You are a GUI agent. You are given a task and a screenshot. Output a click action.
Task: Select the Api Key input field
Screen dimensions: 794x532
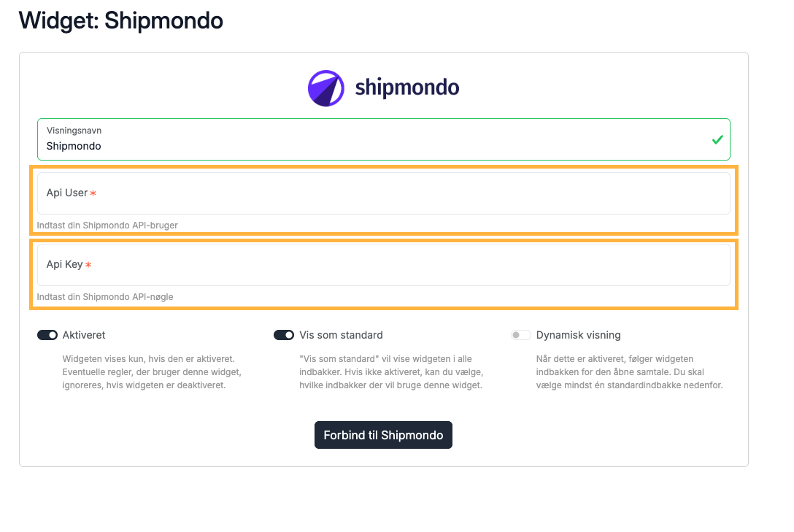(x=383, y=265)
